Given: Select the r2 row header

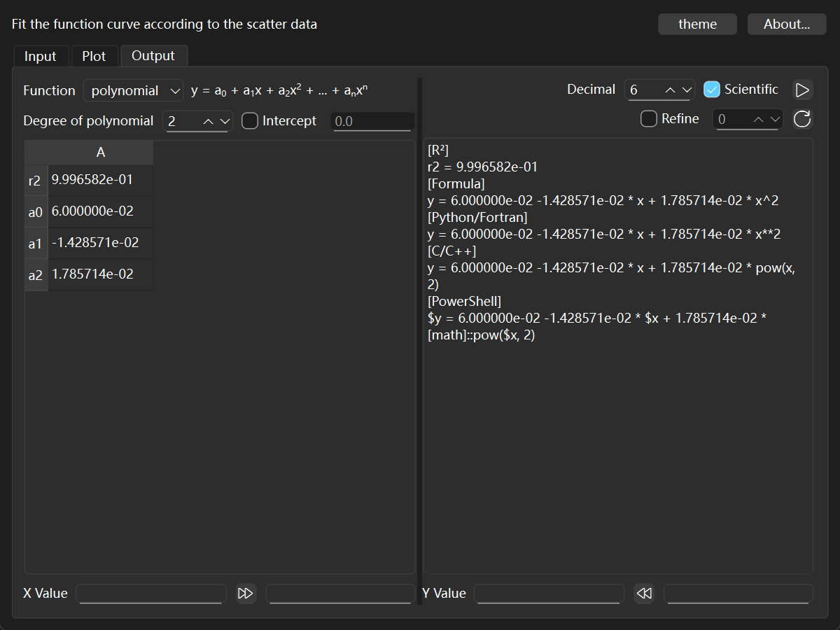Looking at the screenshot, I should coord(36,181).
